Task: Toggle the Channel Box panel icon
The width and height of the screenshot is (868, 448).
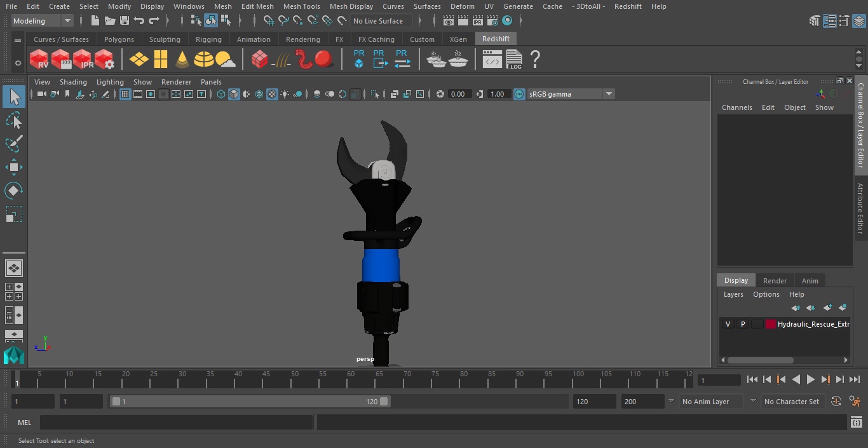Action: click(860, 21)
